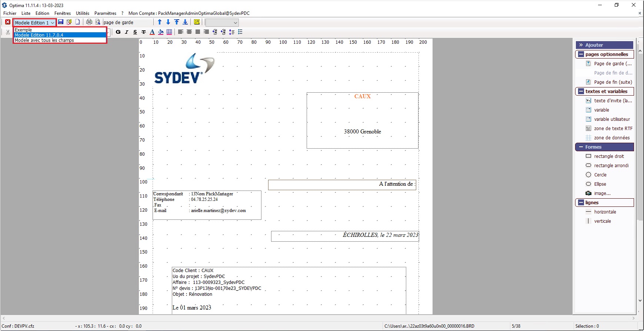Click the blank new page icon
This screenshot has width=644, height=331.
pyautogui.click(x=78, y=22)
